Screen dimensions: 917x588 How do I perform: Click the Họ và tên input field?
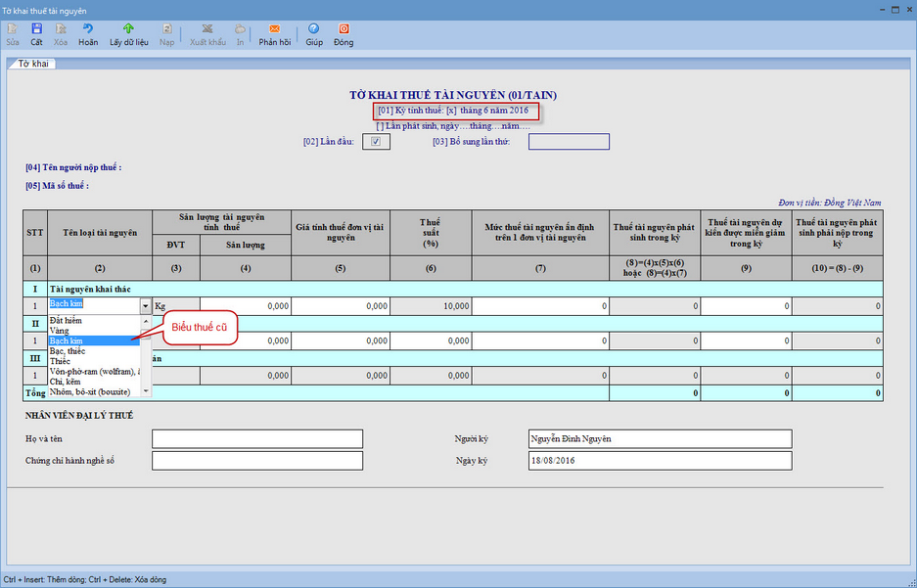[257, 439]
